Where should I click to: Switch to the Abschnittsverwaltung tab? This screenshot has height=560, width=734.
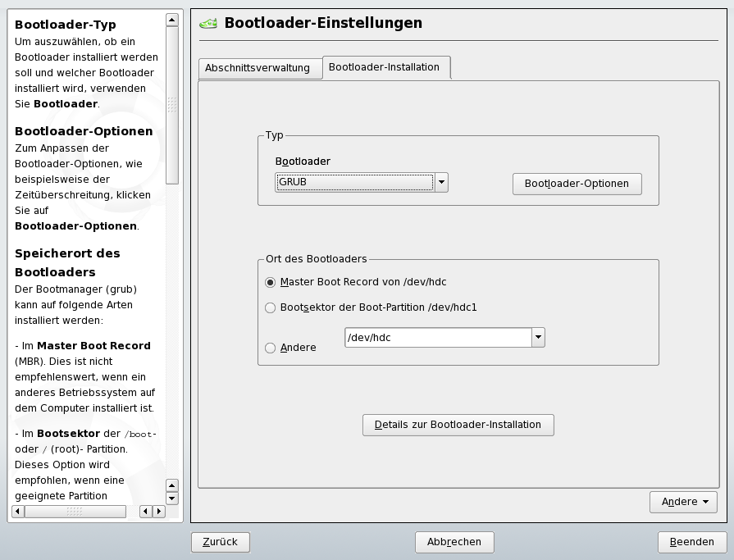pyautogui.click(x=258, y=68)
